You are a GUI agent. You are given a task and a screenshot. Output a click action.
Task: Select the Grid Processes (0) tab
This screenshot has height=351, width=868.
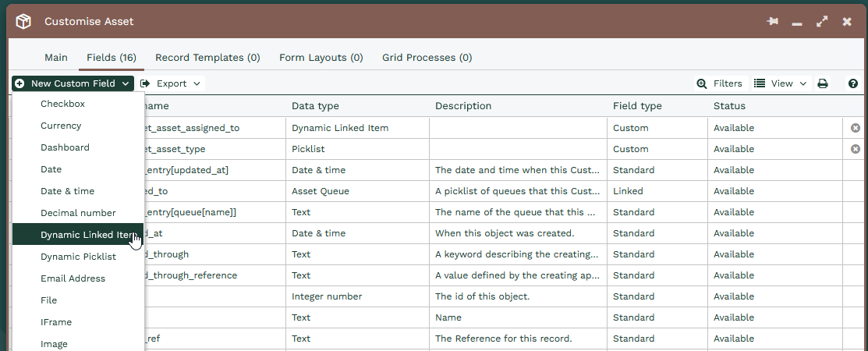click(427, 58)
